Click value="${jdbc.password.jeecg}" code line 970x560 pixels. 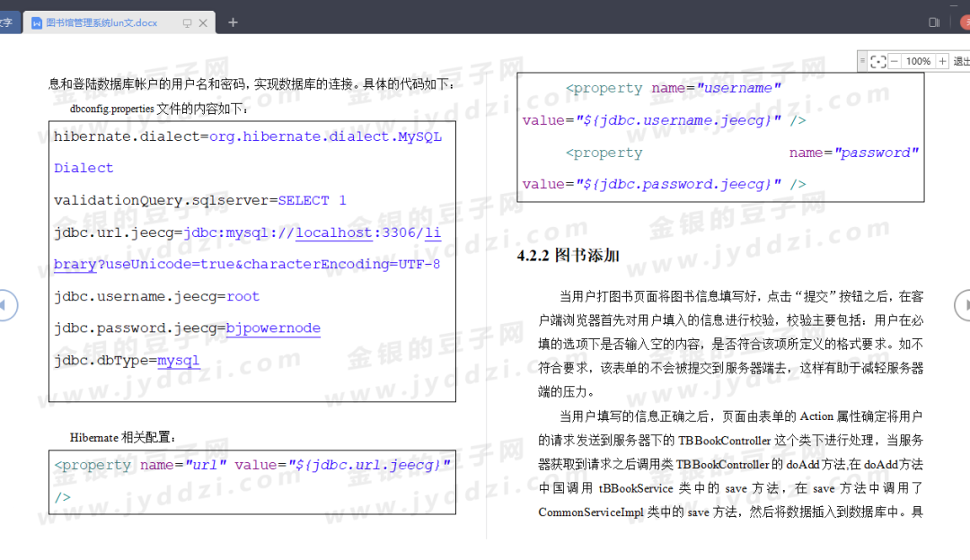(664, 184)
